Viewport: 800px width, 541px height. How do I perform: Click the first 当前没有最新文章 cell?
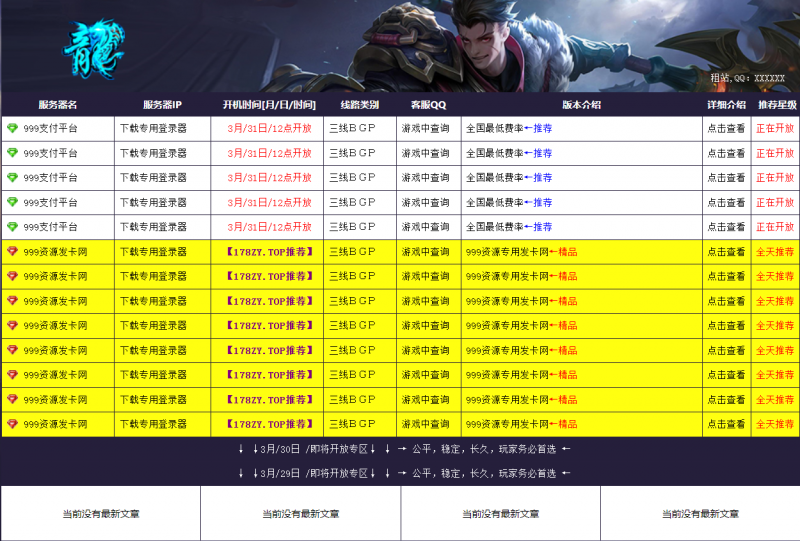pos(101,513)
